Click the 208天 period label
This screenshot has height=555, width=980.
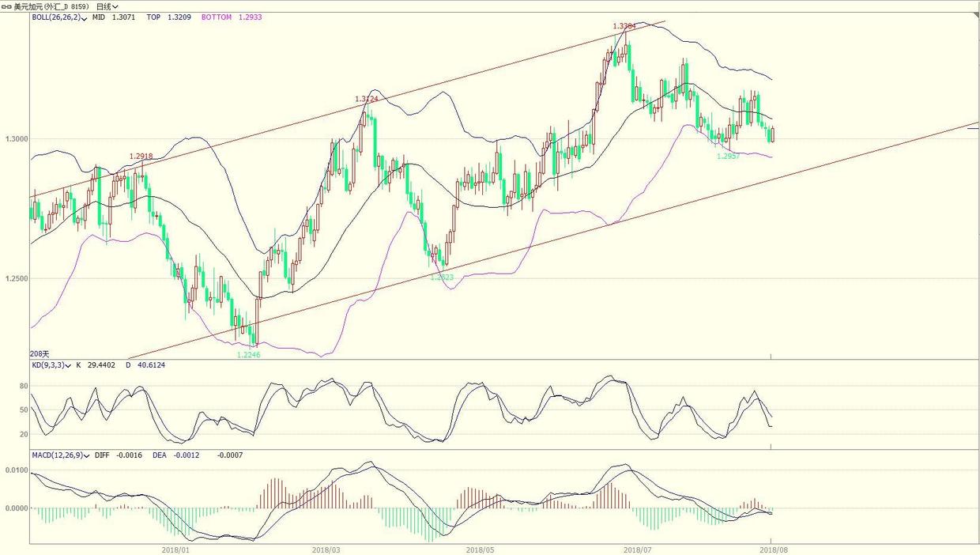pos(40,353)
